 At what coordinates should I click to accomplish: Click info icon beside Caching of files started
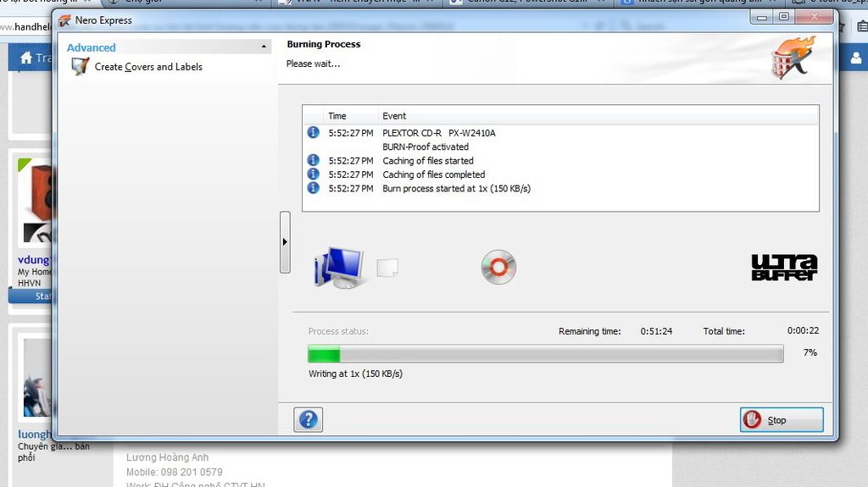coord(313,160)
